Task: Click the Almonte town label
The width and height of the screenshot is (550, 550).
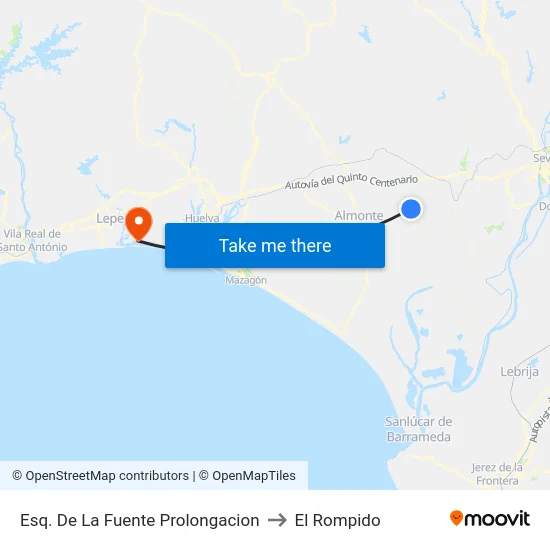Action: pos(359,215)
